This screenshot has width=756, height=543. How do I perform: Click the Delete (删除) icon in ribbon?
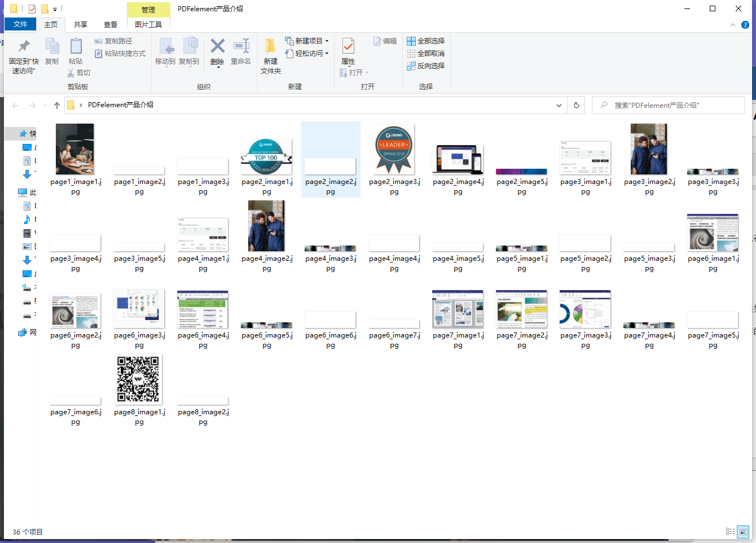pyautogui.click(x=217, y=46)
